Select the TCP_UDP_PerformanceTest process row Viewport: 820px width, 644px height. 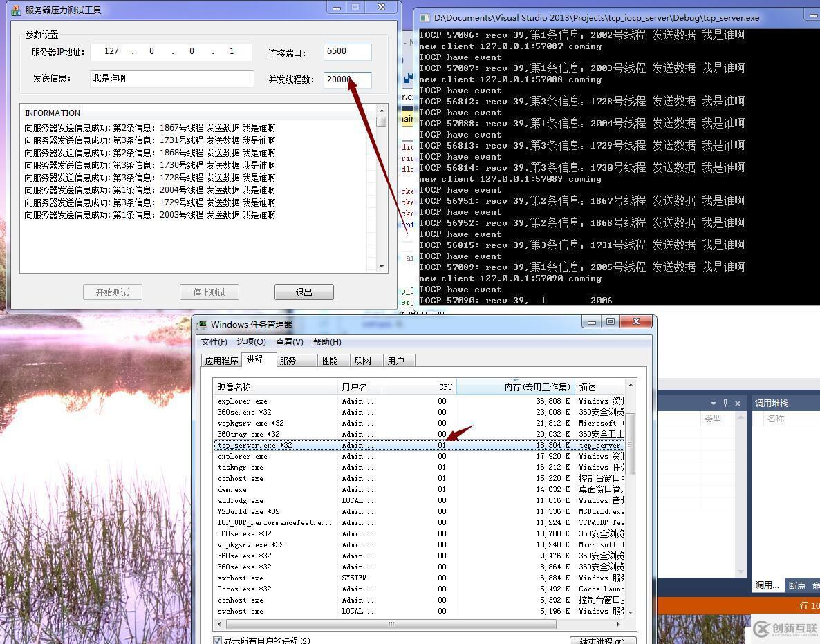[x=420, y=522]
